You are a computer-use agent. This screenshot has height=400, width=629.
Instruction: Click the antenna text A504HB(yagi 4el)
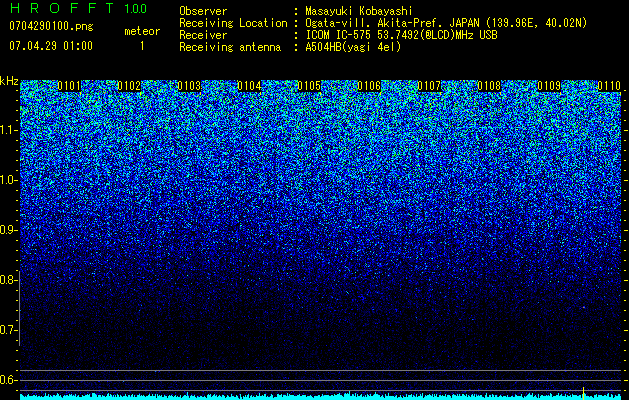353,47
